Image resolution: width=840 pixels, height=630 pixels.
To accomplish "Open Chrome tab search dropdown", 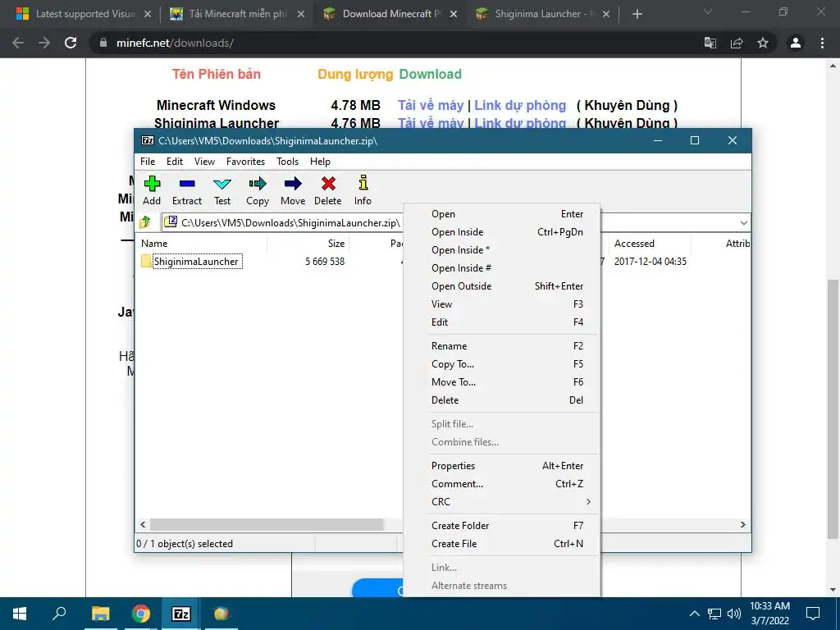I will click(708, 11).
